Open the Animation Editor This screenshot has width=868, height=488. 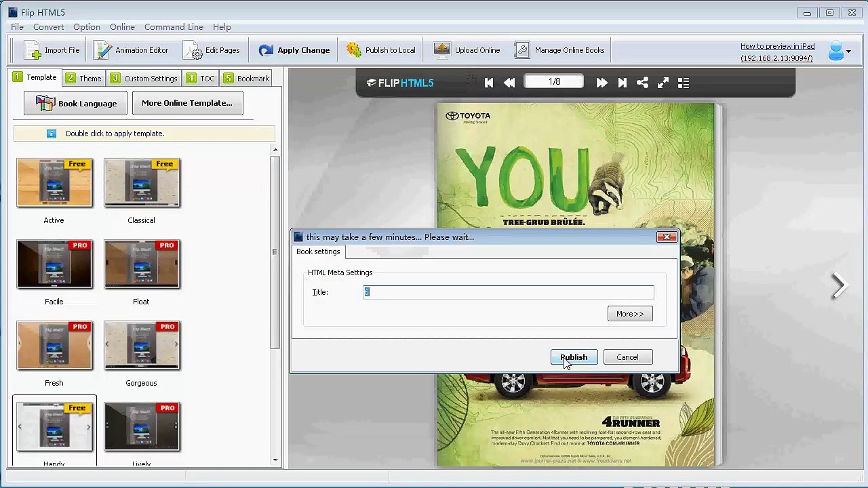[x=132, y=50]
